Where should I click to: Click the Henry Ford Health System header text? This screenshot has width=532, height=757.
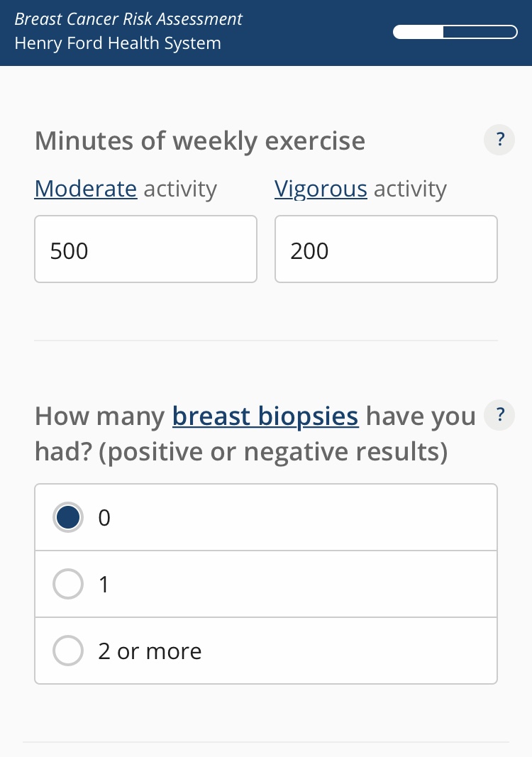click(x=118, y=43)
